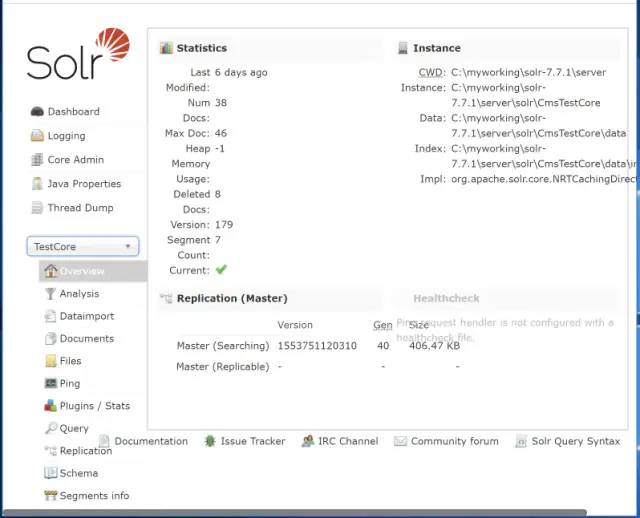Click the IRC Channel people icon
The width and height of the screenshot is (640, 518).
[x=308, y=441]
